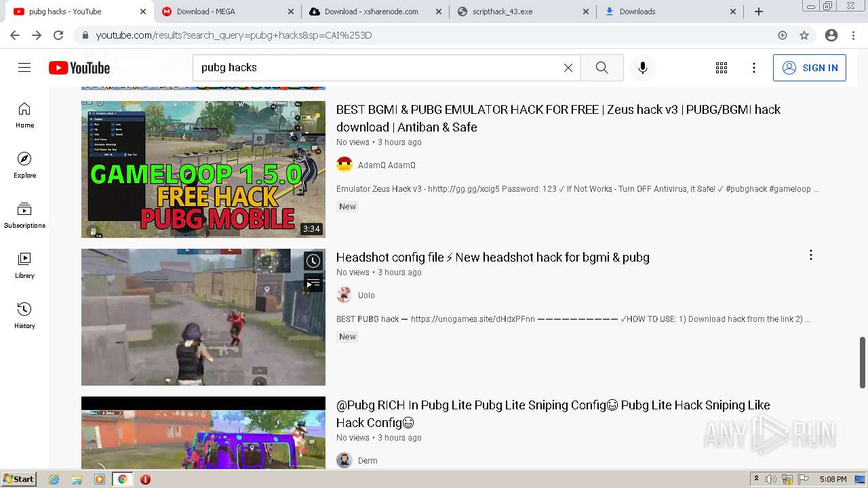Switch to the scripthack_43.exe tab
Viewport: 868px width, 488px height.
coord(523,12)
